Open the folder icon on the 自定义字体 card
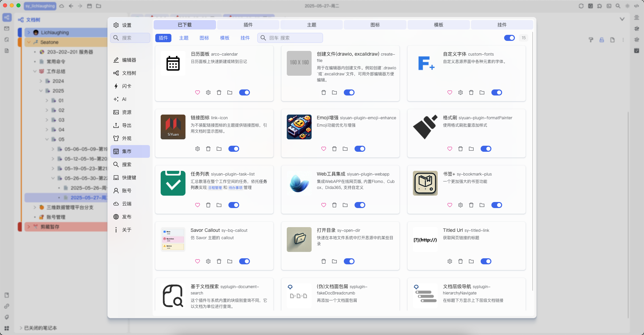644x335 pixels. click(482, 92)
